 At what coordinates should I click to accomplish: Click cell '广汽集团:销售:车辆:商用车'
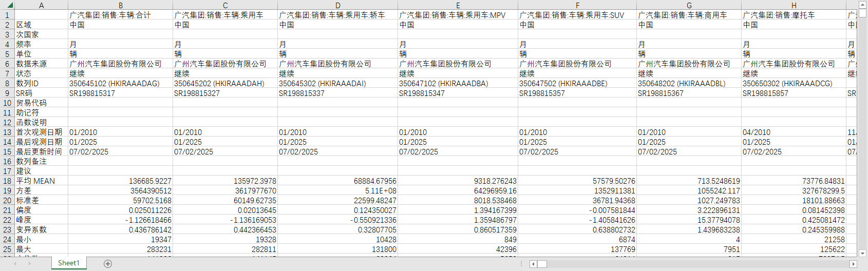click(689, 15)
